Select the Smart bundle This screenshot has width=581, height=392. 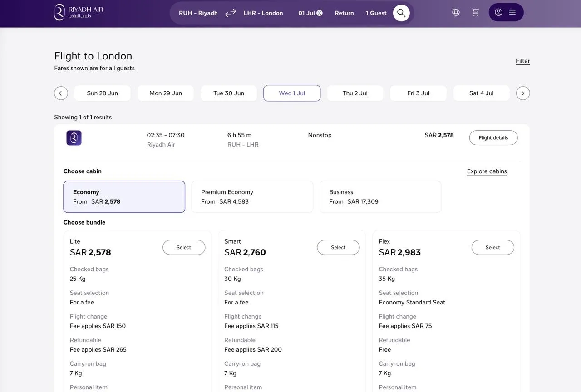tap(338, 247)
